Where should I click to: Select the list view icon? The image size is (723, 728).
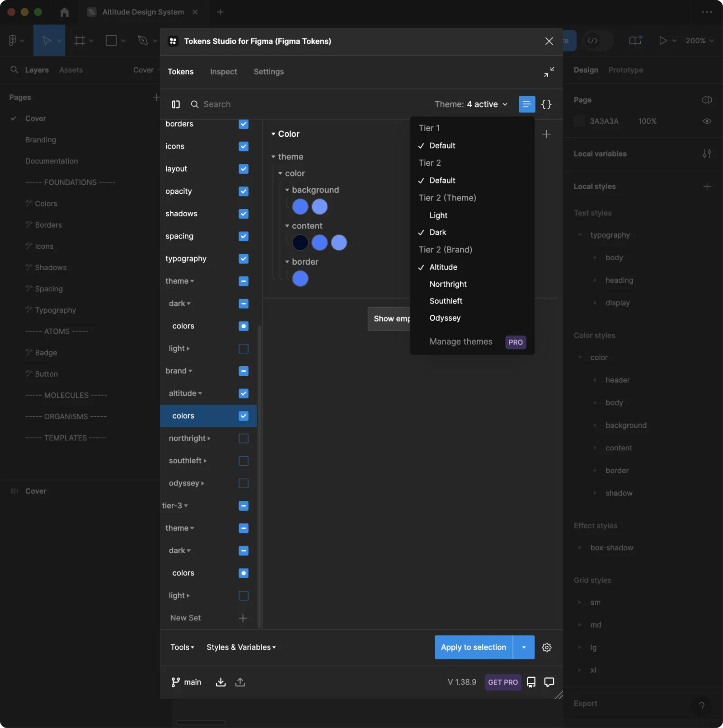point(527,104)
